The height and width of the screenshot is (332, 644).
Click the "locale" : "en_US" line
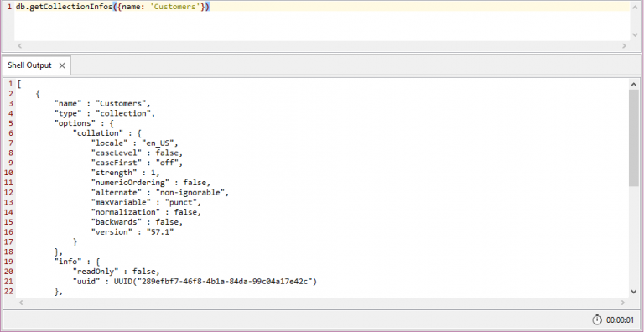click(135, 143)
